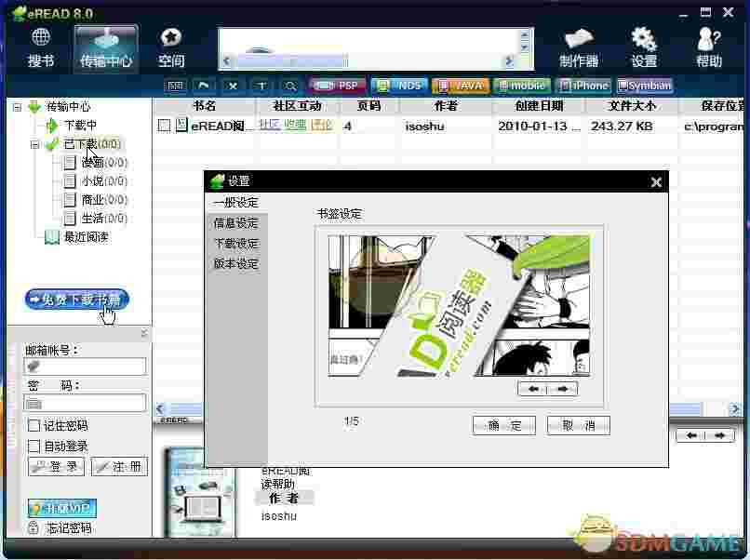Collapse the 已下载 tree node

34,144
